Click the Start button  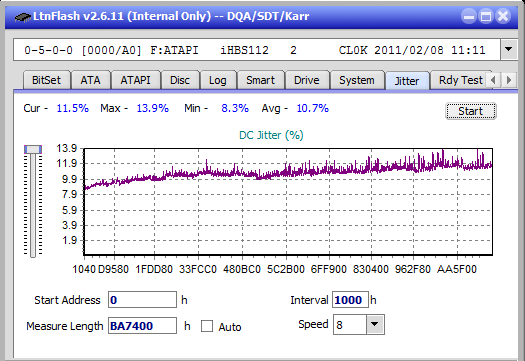[470, 111]
